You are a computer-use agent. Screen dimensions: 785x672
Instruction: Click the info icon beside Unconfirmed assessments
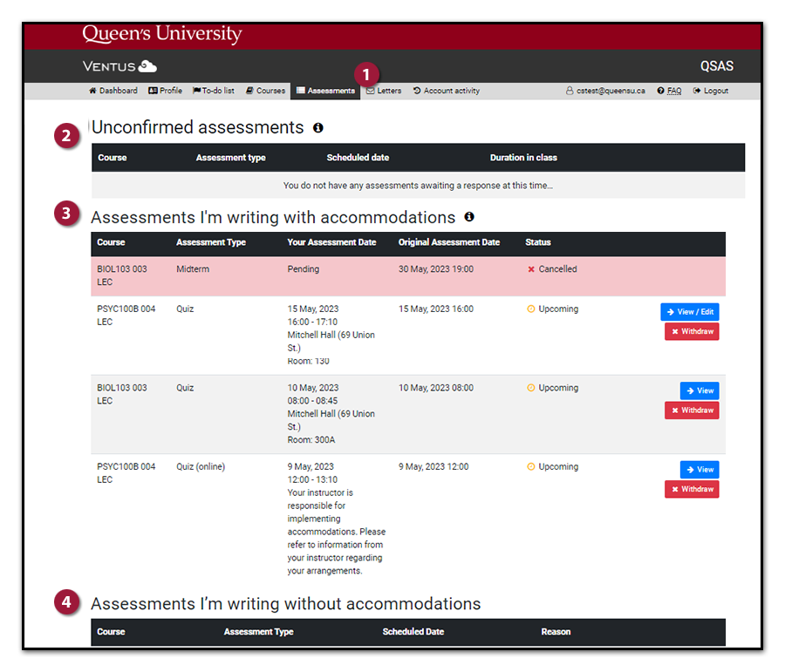click(x=318, y=128)
